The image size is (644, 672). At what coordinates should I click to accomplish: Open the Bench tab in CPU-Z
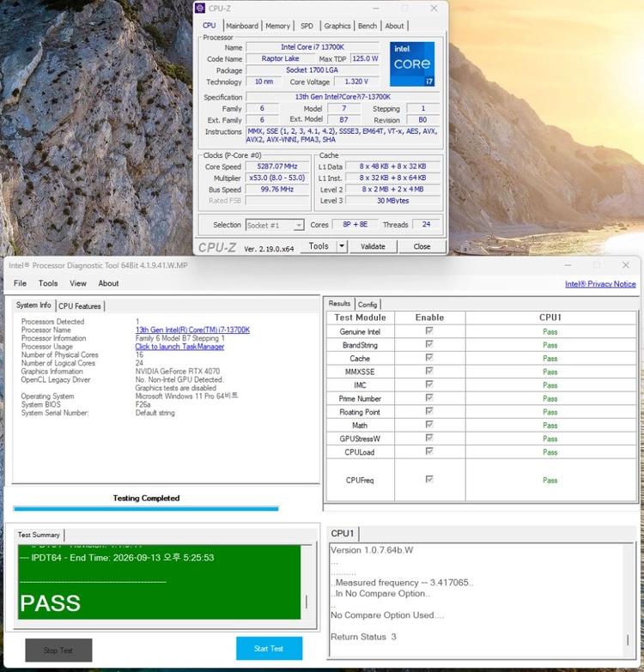[x=368, y=26]
